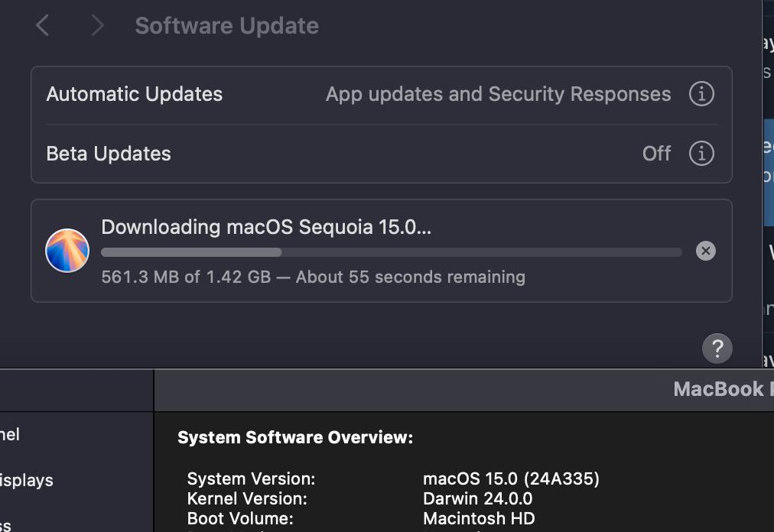Click the macOS Sequoia installer icon
This screenshot has width=774, height=532.
[x=67, y=251]
